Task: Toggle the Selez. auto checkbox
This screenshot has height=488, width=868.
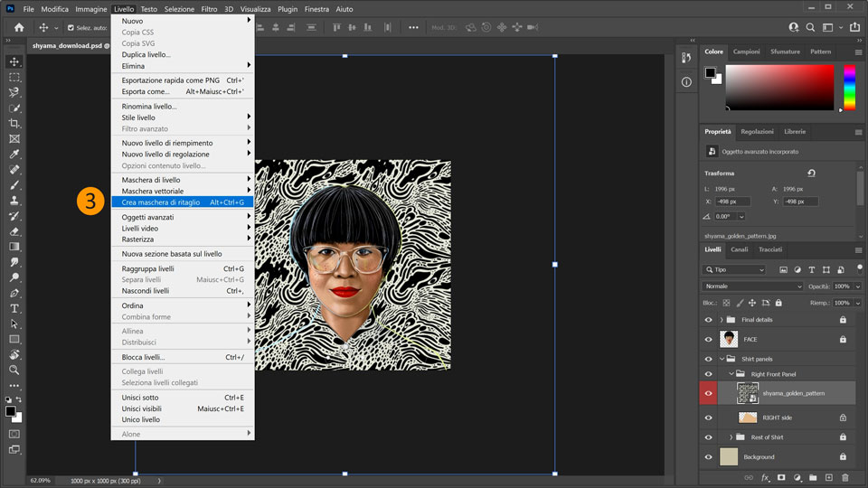Action: 71,27
